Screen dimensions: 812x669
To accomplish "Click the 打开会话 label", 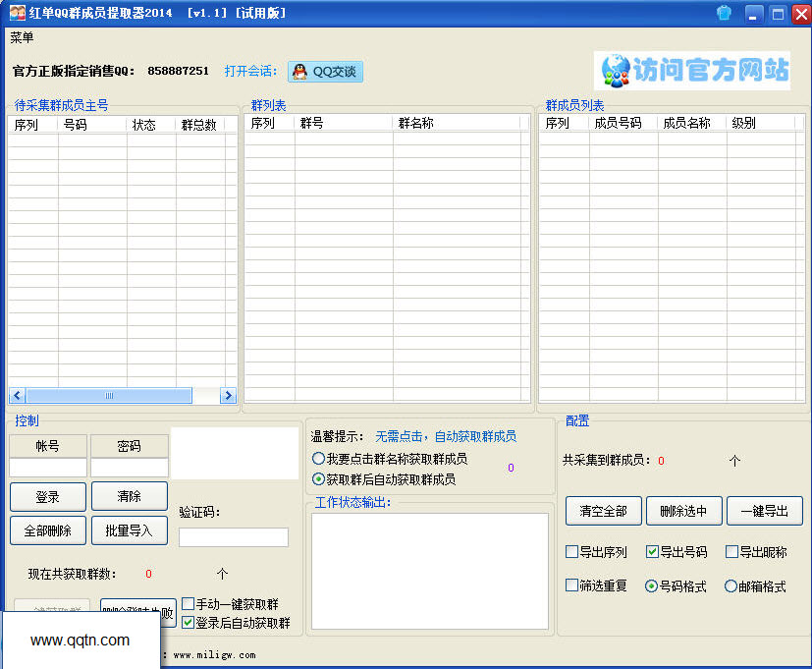I will pos(250,71).
